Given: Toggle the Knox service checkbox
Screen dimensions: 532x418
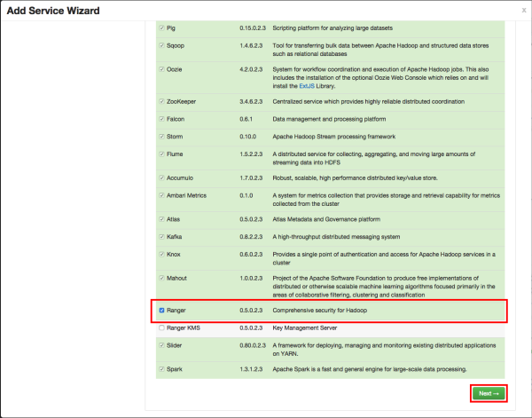Looking at the screenshot, I should 161,254.
